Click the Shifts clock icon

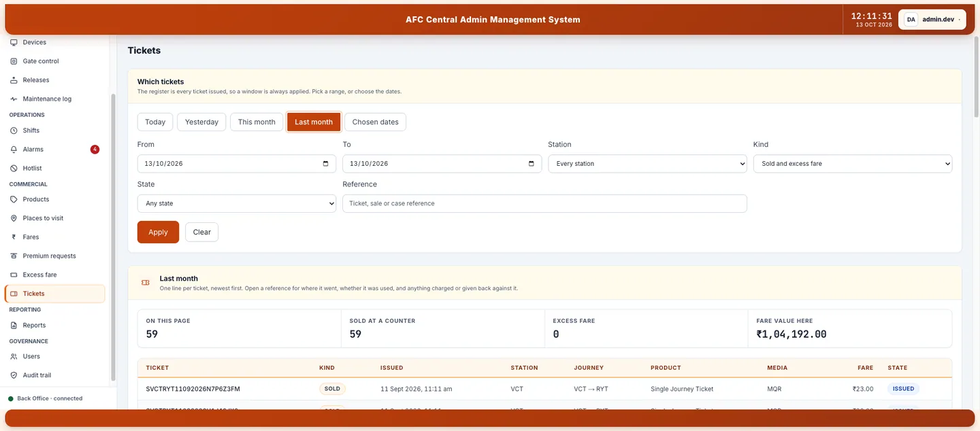point(14,131)
